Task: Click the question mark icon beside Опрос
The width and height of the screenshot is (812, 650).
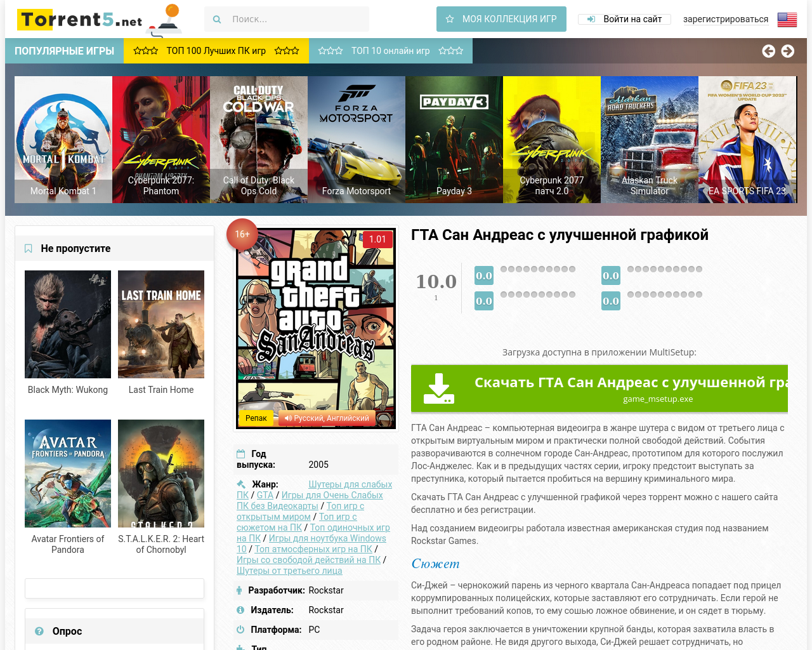Action: (39, 631)
